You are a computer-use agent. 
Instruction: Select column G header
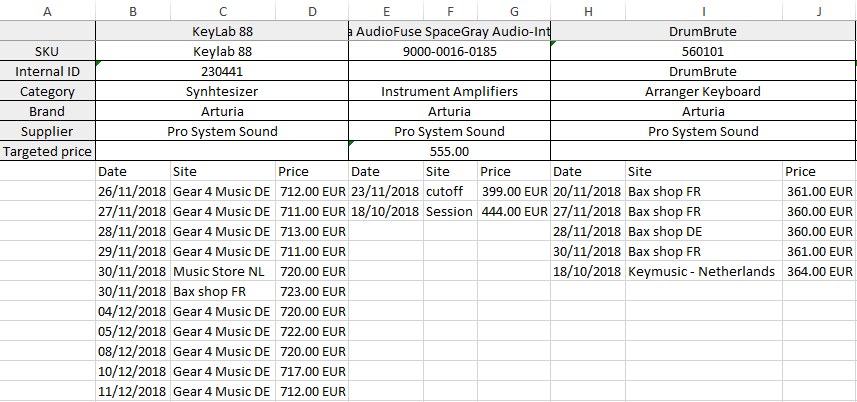point(514,11)
